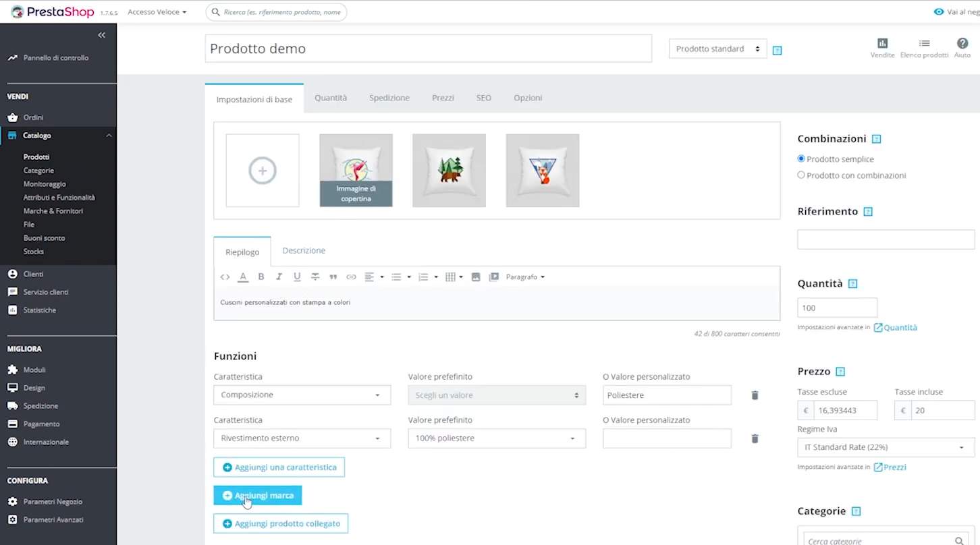Click the Italic formatting icon
Viewport: 980px width, 545px height.
[x=279, y=277]
